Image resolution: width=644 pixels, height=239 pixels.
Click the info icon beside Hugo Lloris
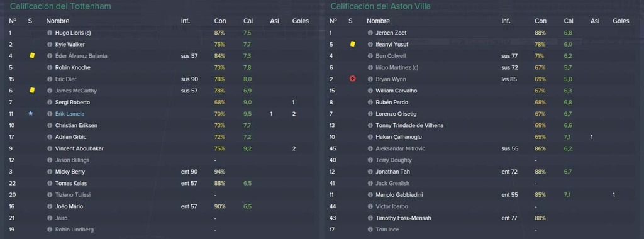(50, 33)
